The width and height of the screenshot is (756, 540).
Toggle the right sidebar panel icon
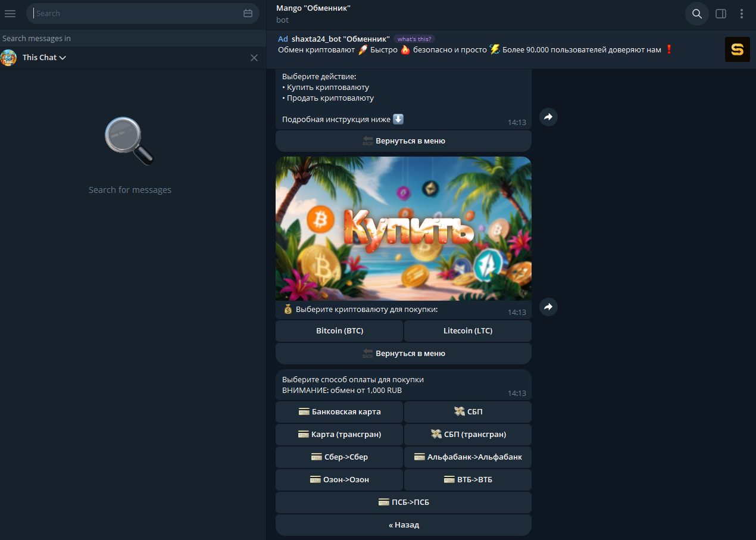(721, 14)
